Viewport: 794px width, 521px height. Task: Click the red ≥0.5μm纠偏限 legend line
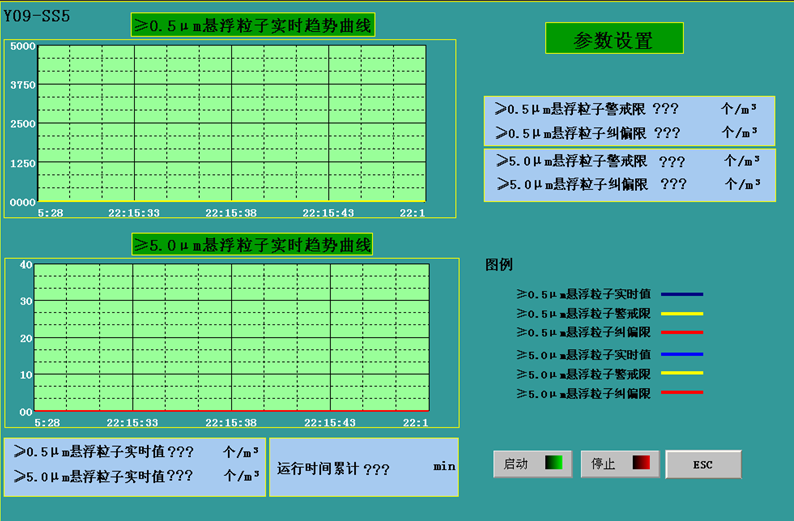pos(682,333)
